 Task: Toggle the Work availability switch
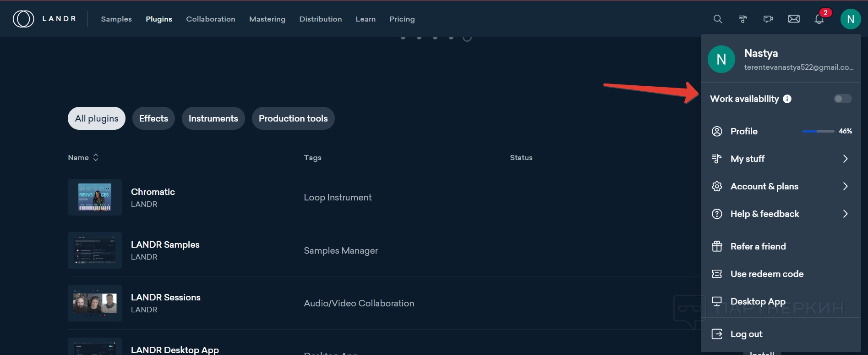tap(842, 99)
